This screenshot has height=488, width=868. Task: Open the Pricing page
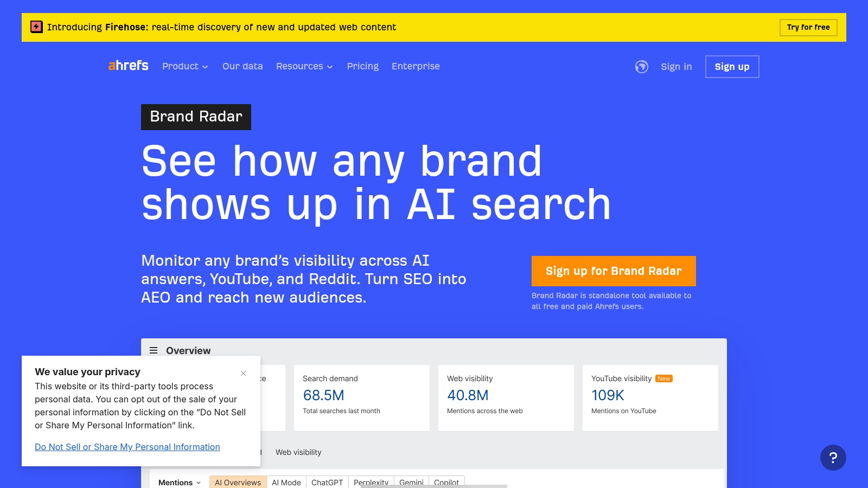(362, 66)
